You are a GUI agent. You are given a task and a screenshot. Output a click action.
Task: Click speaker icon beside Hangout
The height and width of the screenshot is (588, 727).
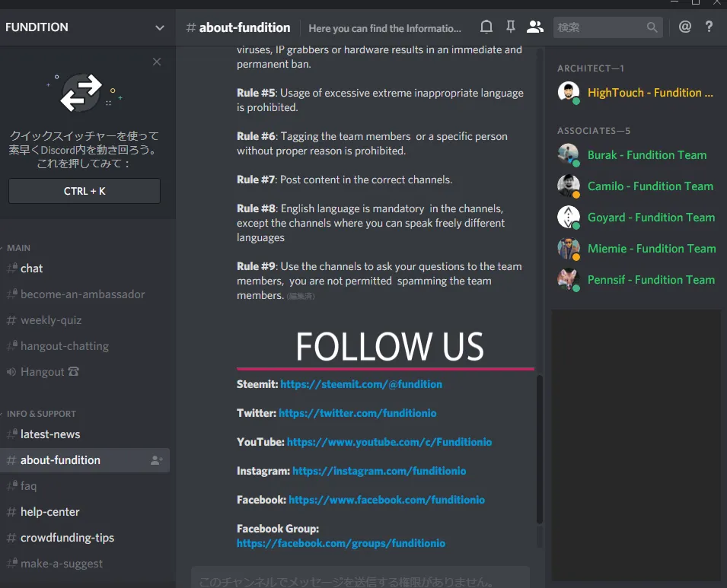(x=11, y=372)
